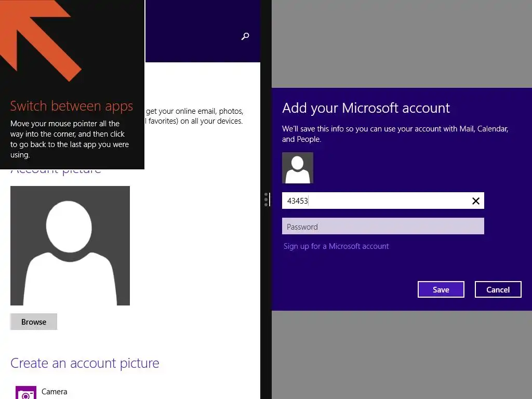Viewport: 532px width, 399px height.
Task: Open the Camera app icon
Action: [x=26, y=393]
